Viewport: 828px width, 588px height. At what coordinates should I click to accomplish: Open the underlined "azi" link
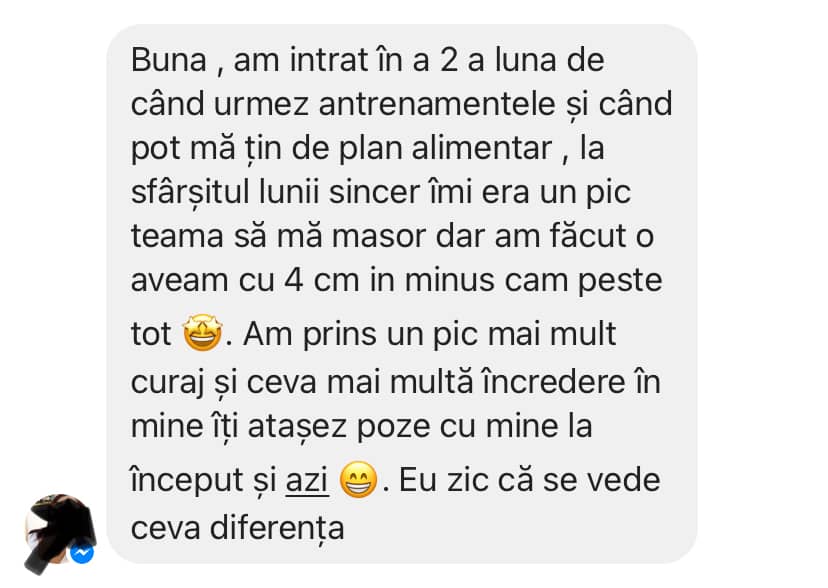point(307,480)
